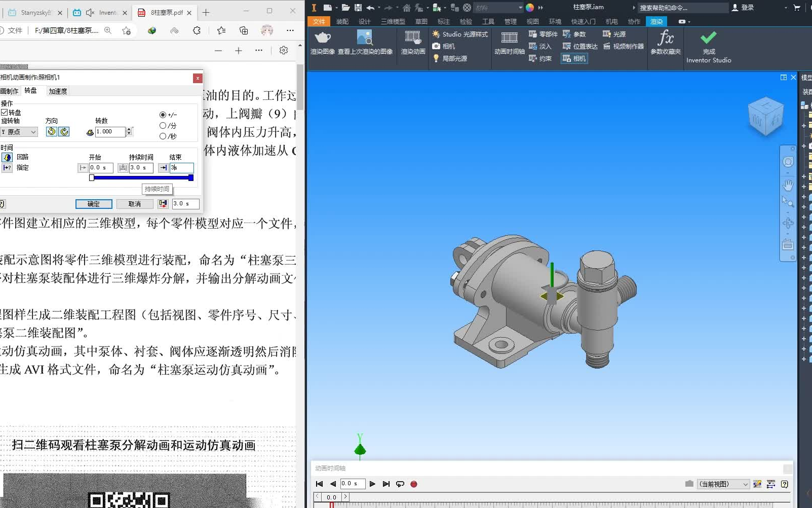Viewport: 812px width, 508px height.
Task: Click the Parameters animate tool
Action: [x=574, y=34]
